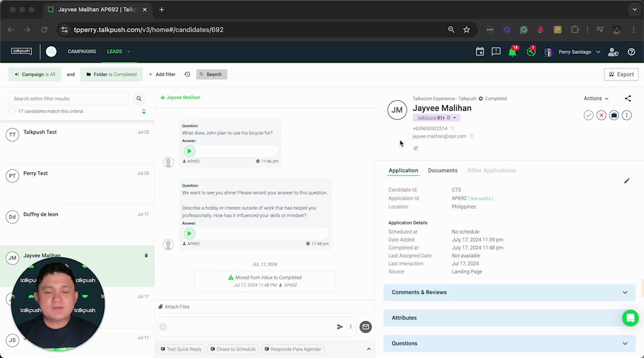
Task: Open the Leads dropdown in the navigation
Action: pyautogui.click(x=118, y=51)
